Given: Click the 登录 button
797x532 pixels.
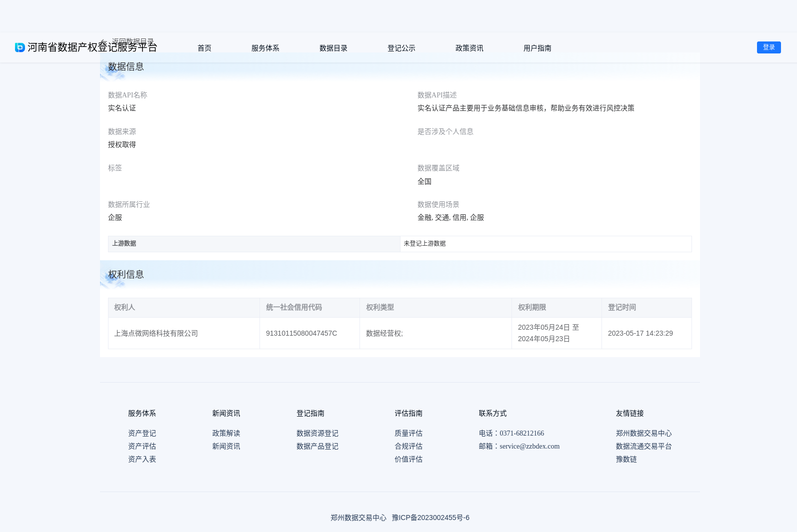Looking at the screenshot, I should tap(769, 47).
